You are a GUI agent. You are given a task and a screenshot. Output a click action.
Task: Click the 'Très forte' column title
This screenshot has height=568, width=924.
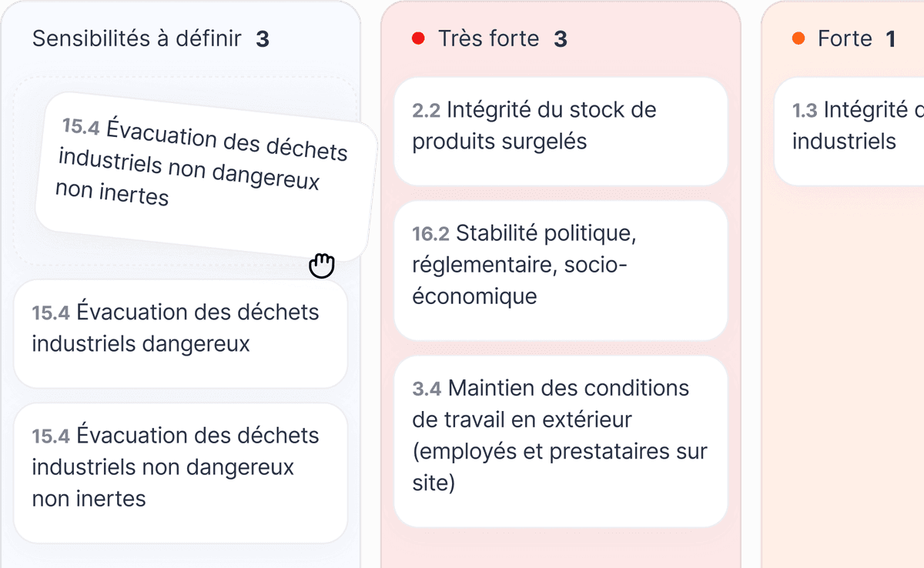click(488, 38)
